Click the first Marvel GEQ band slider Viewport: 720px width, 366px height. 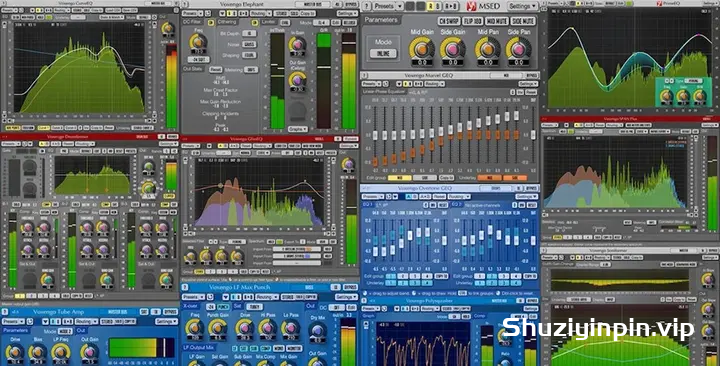coord(375,136)
